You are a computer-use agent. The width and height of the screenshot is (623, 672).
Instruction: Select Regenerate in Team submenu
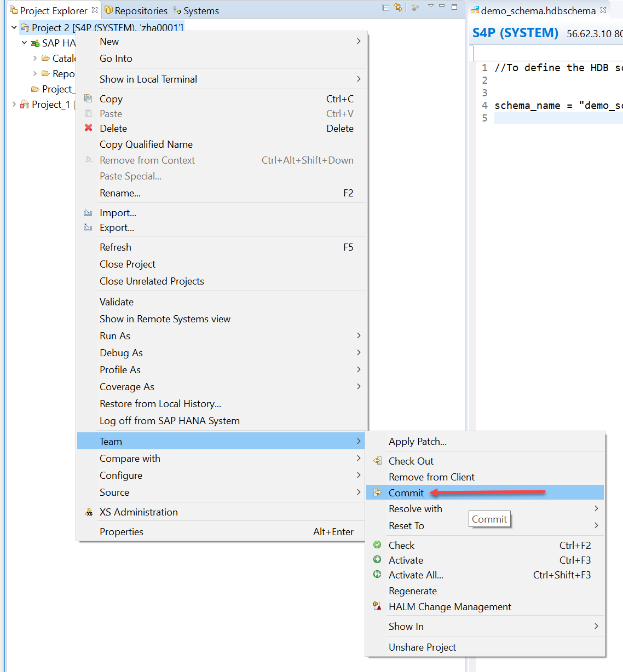[x=485, y=591]
